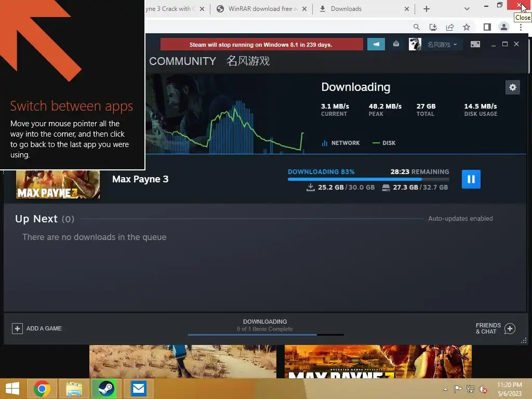The image size is (532, 399).
Task: Open download settings gear in Steam
Action: click(512, 87)
